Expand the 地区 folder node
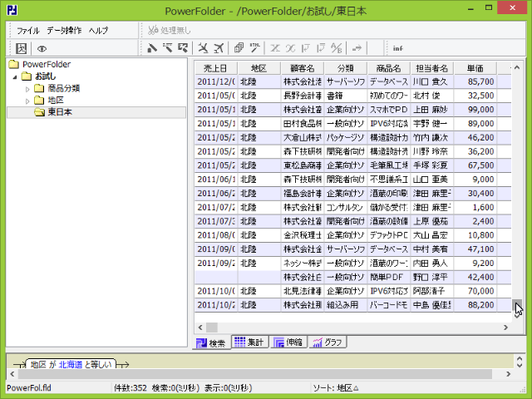 coord(27,101)
